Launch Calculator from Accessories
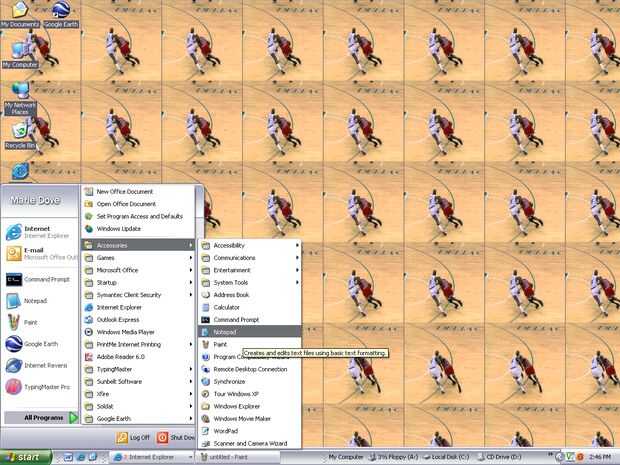This screenshot has width=620, height=465. 250,307
